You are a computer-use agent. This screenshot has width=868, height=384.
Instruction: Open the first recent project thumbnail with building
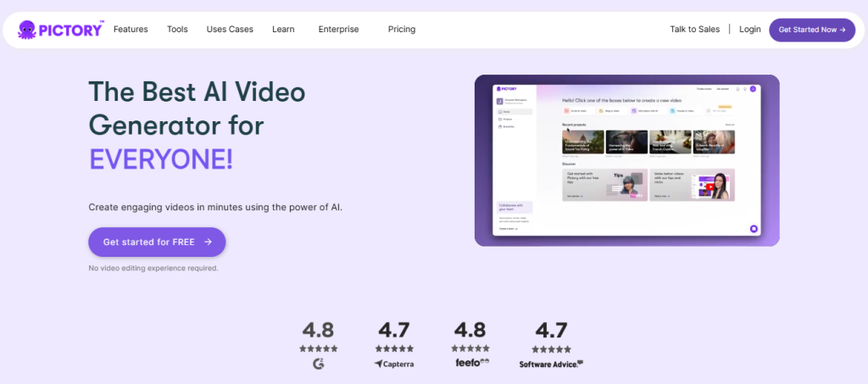(x=583, y=142)
